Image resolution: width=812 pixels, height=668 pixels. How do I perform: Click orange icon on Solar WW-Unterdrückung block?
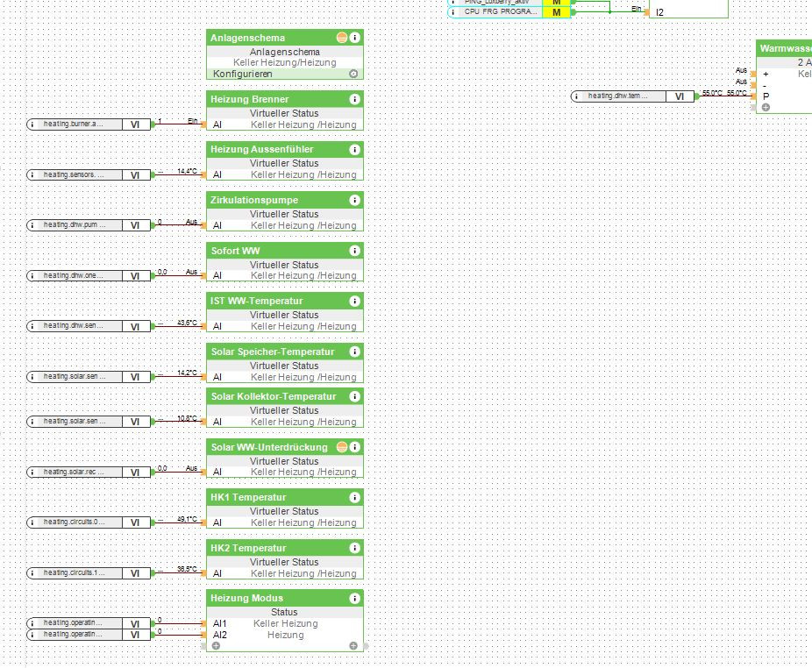click(342, 447)
